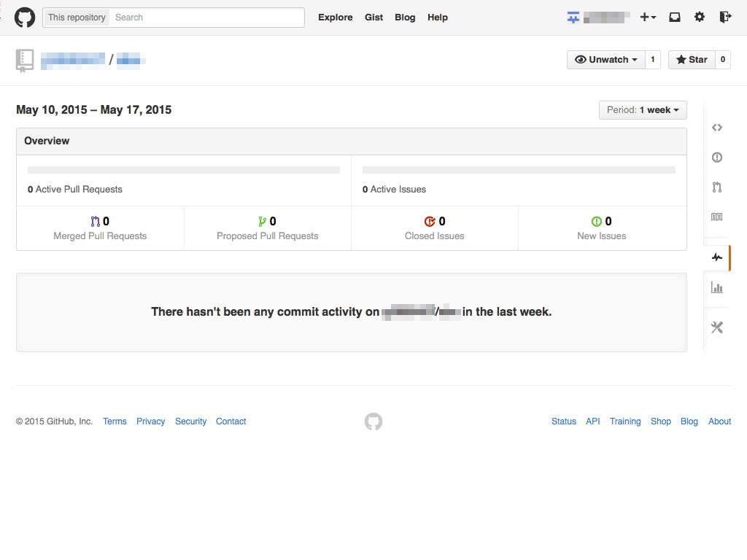Image resolution: width=747 pixels, height=560 pixels.
Task: Open the notifications inbox icon
Action: pyautogui.click(x=675, y=17)
